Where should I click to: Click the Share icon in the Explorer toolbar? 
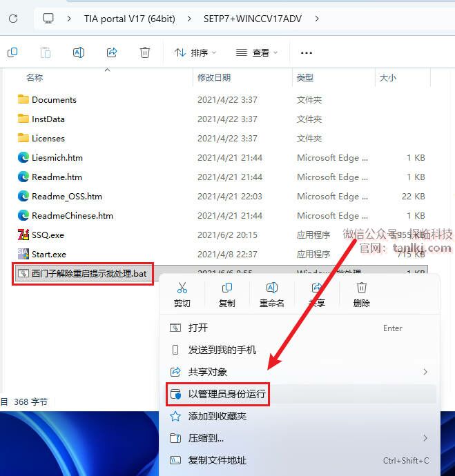[112, 52]
